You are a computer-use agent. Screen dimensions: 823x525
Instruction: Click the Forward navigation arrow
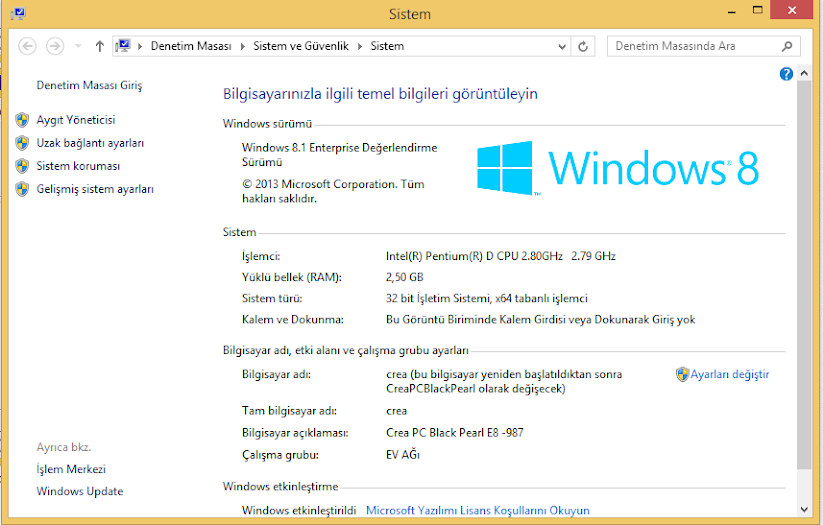point(55,46)
